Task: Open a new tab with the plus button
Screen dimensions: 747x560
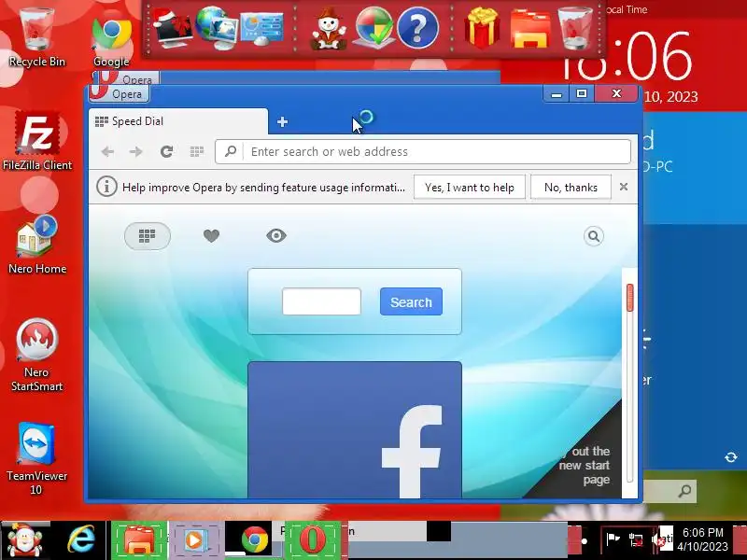Action: (x=282, y=122)
